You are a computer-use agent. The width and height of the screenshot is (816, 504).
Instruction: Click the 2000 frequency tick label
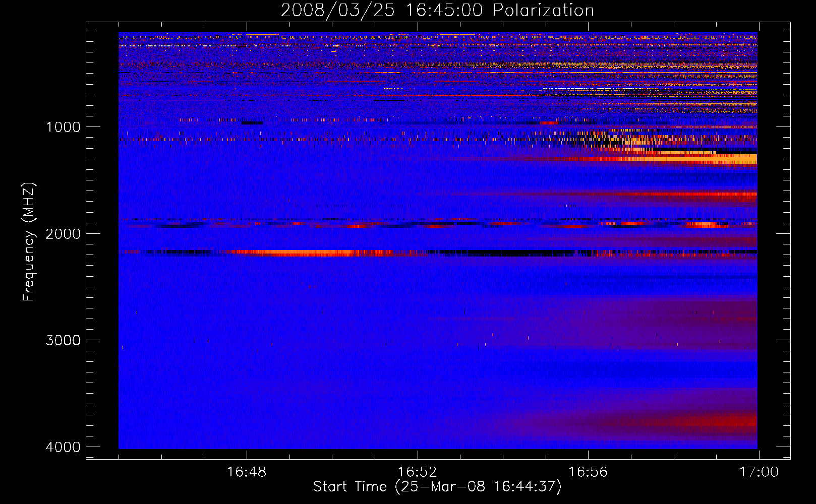[x=63, y=233]
